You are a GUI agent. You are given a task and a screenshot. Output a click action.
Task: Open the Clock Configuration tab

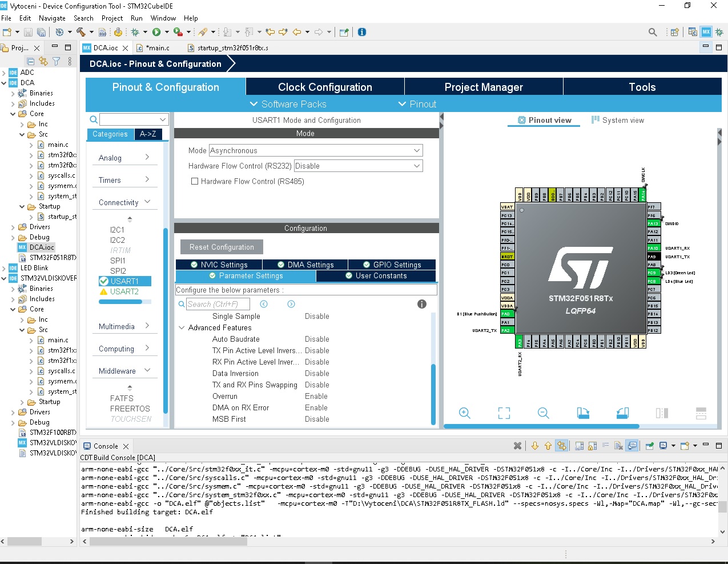pos(325,87)
